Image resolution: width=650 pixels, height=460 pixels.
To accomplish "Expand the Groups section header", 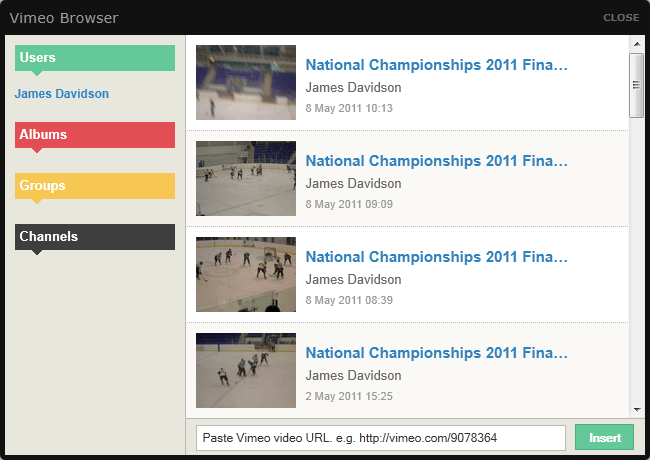I will point(95,186).
